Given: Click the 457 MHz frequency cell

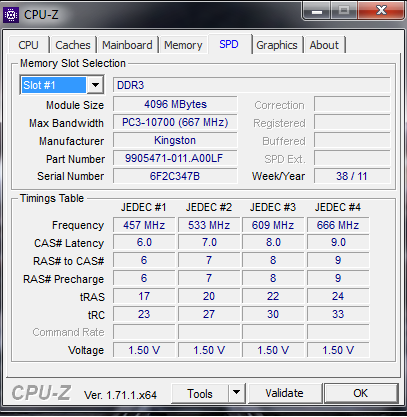Looking at the screenshot, I should [144, 225].
